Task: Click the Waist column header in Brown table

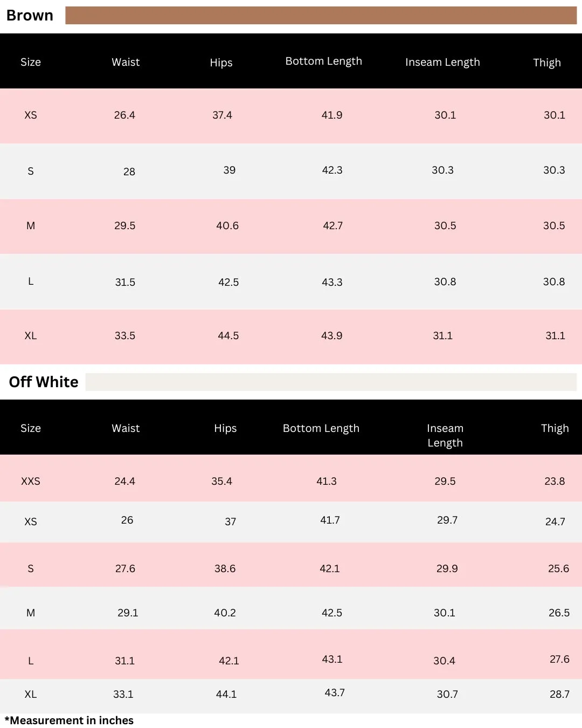Action: coord(126,62)
